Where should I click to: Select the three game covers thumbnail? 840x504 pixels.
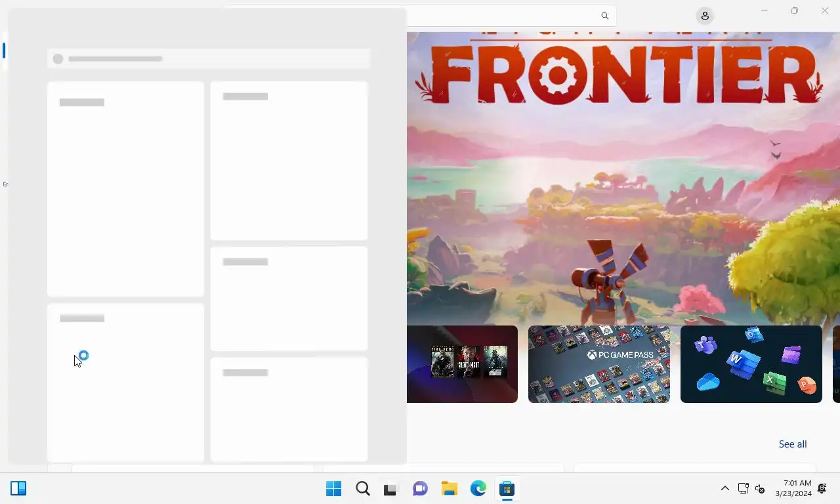tap(462, 364)
